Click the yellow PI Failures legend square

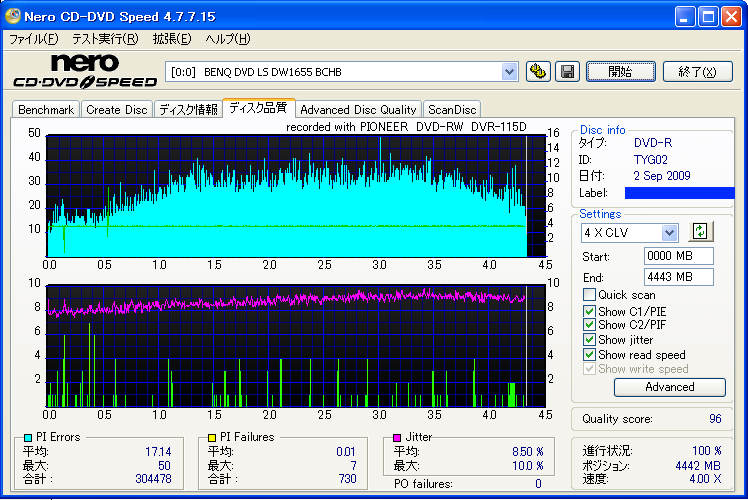[x=211, y=437]
